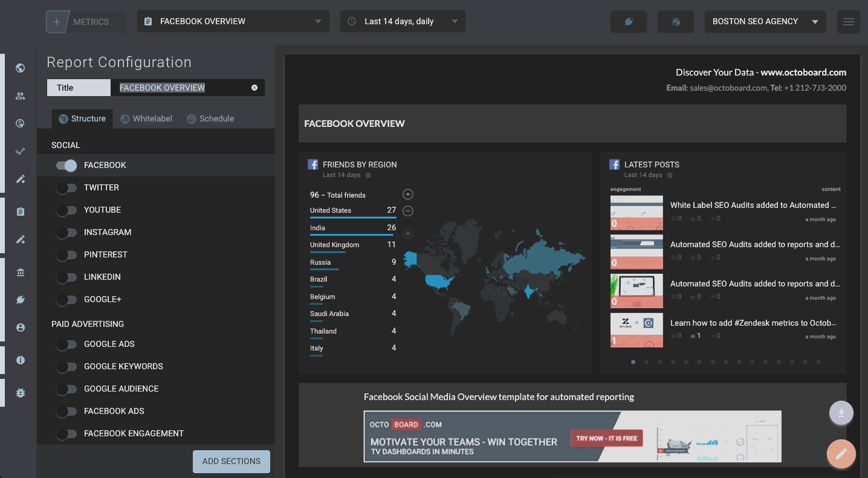Click the Facebook icon on Friends by Region widget

313,164
